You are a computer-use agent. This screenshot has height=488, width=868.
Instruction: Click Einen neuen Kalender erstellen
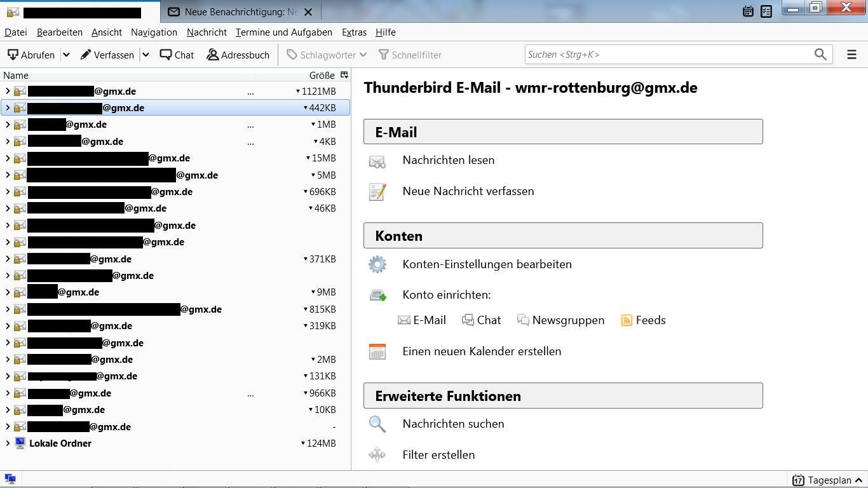coord(482,351)
